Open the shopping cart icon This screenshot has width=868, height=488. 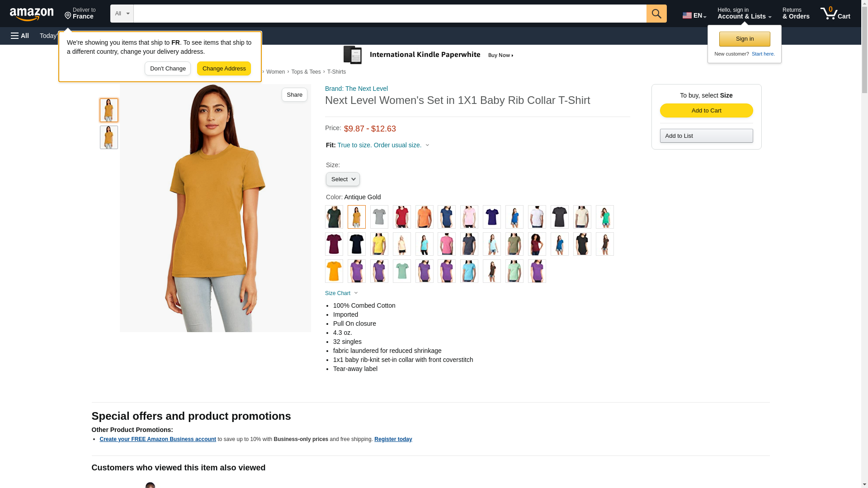(835, 14)
